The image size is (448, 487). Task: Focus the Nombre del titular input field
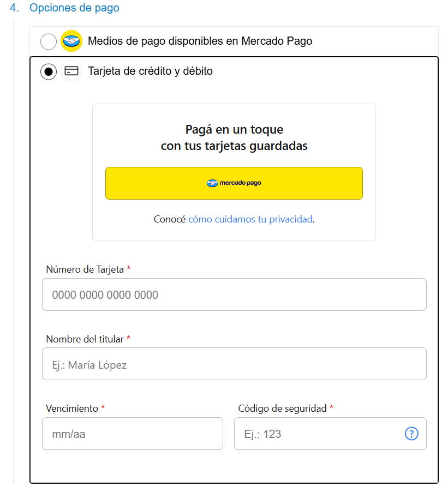234,364
